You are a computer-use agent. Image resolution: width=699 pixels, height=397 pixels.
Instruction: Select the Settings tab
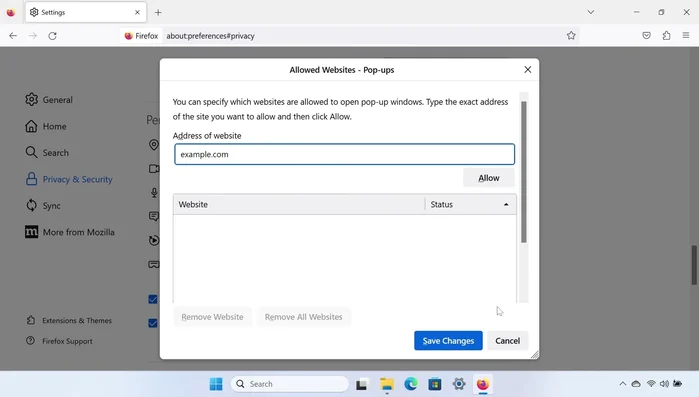(x=85, y=12)
